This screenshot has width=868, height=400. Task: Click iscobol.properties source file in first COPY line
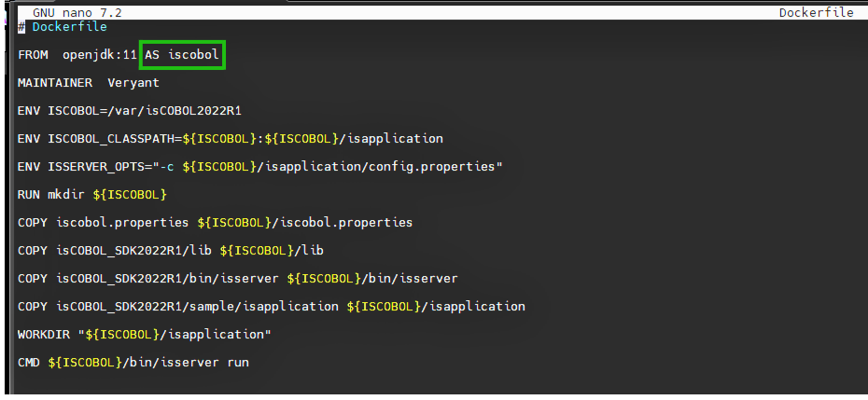[122, 223]
